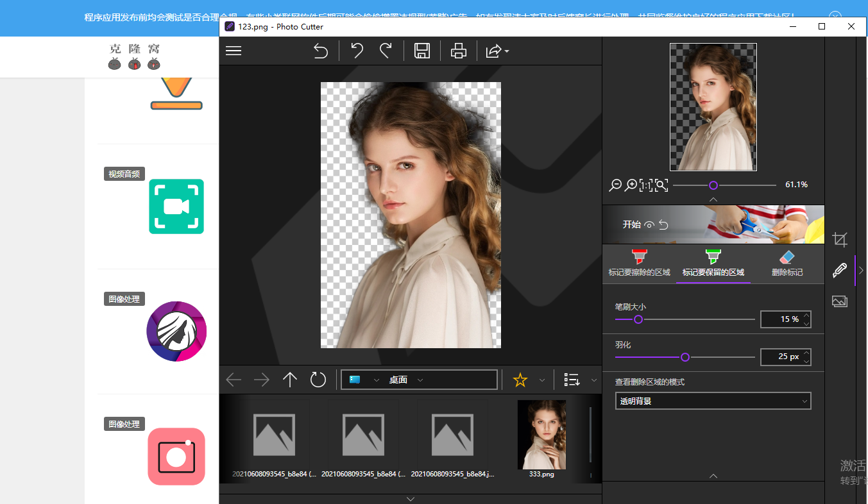
Task: Open the 透明背景 view mode dropdown
Action: tap(713, 401)
